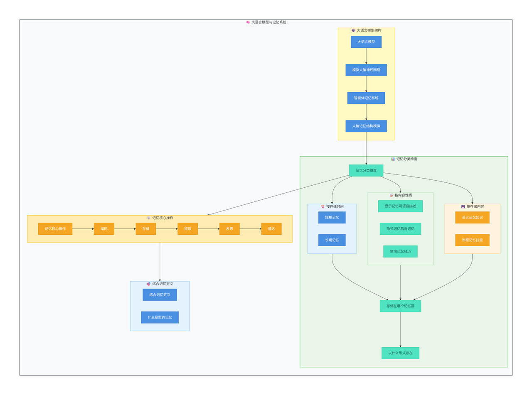
Task: Click the brain icon beside 大语言模型与记忆系统
Action: coord(248,22)
